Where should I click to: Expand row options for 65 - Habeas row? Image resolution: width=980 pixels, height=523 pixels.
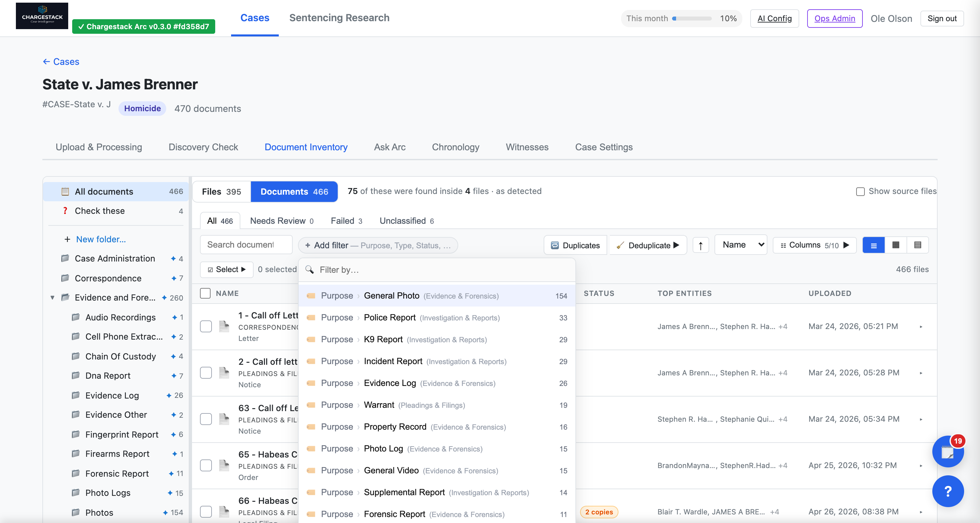click(x=921, y=465)
